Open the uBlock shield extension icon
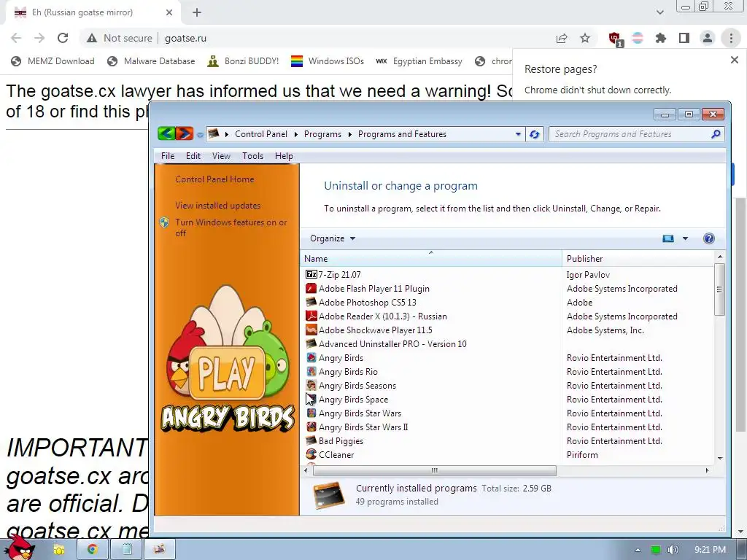The height and width of the screenshot is (560, 747). [614, 39]
